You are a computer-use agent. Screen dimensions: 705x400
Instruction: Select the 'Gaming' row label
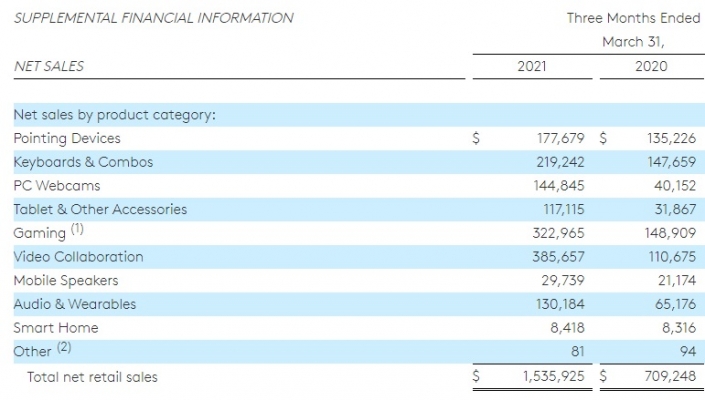(x=40, y=233)
